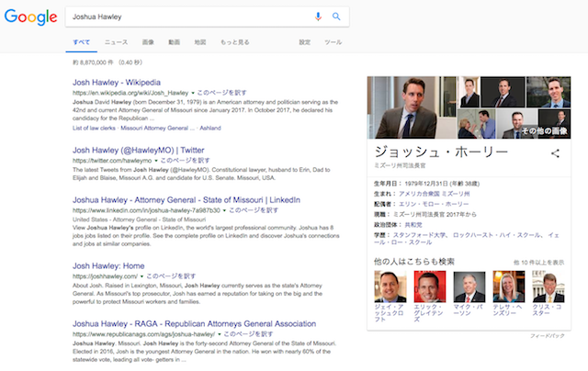Open Josh Hawley: Home result
This screenshot has width=588, height=371.
coord(108,266)
